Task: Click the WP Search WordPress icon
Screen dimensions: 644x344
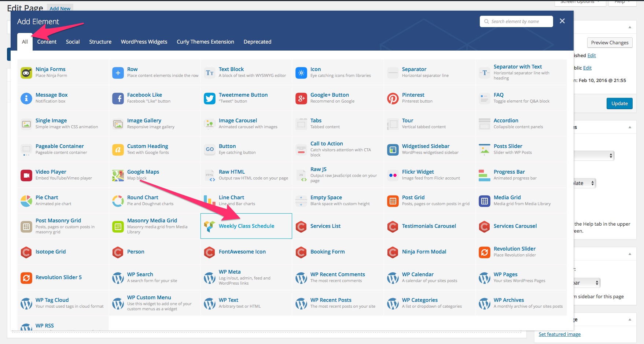Action: [x=118, y=278]
